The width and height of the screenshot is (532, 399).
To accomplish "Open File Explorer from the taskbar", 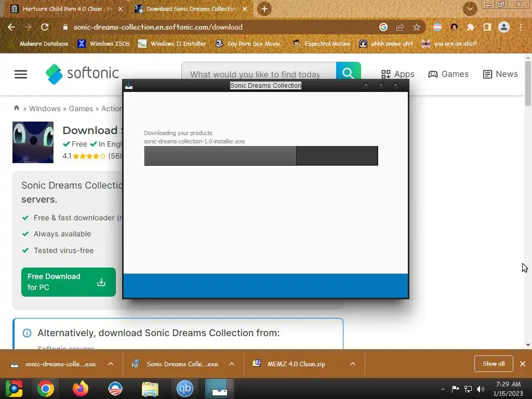I will pyautogui.click(x=150, y=389).
